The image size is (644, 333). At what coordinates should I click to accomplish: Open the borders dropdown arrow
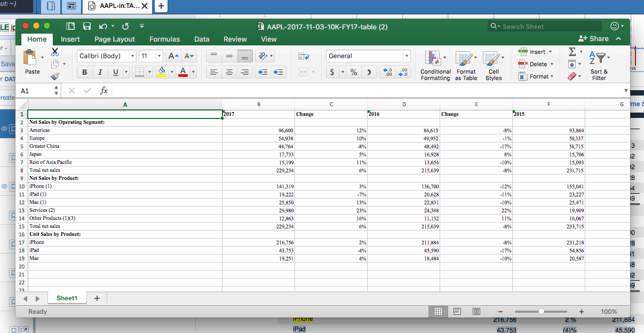point(149,72)
